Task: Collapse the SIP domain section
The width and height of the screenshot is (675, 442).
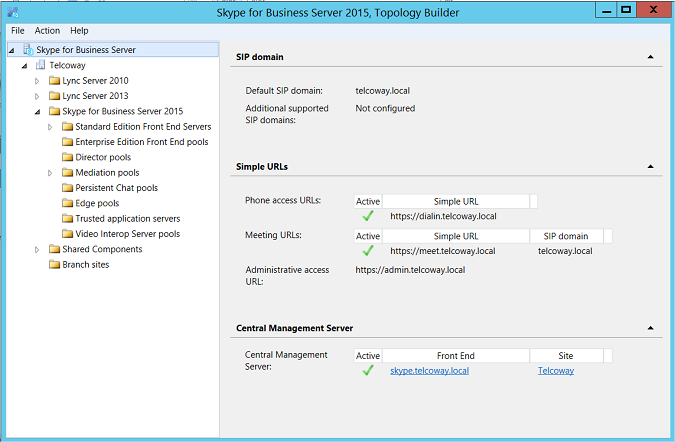Action: [650, 57]
